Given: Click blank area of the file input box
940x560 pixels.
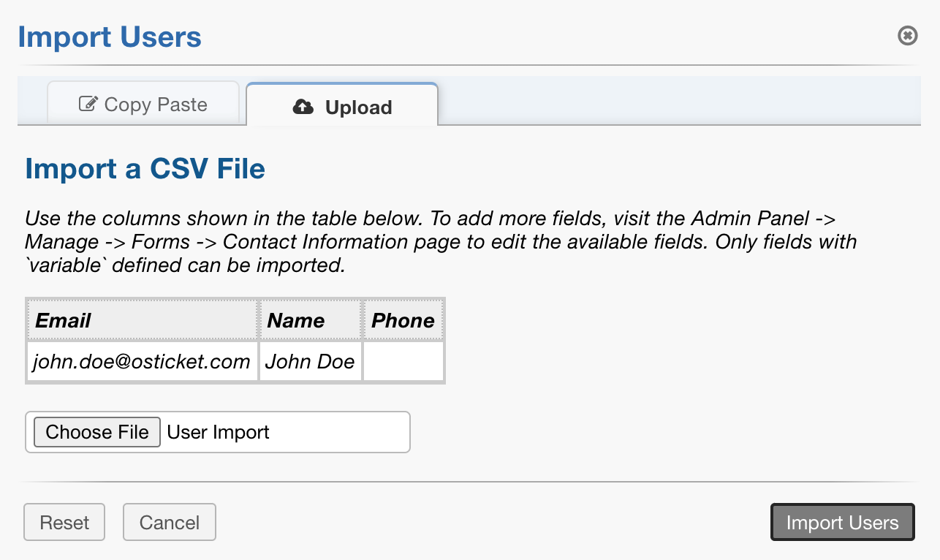Looking at the screenshot, I should (344, 432).
